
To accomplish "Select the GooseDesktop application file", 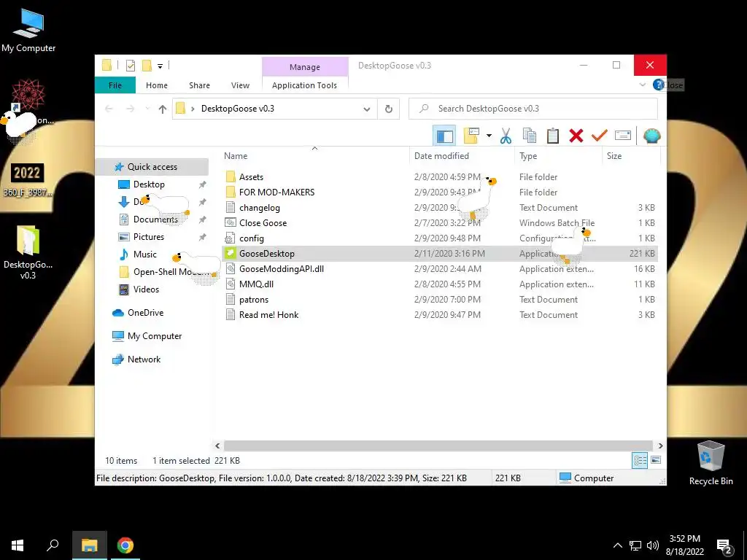I will coord(267,253).
